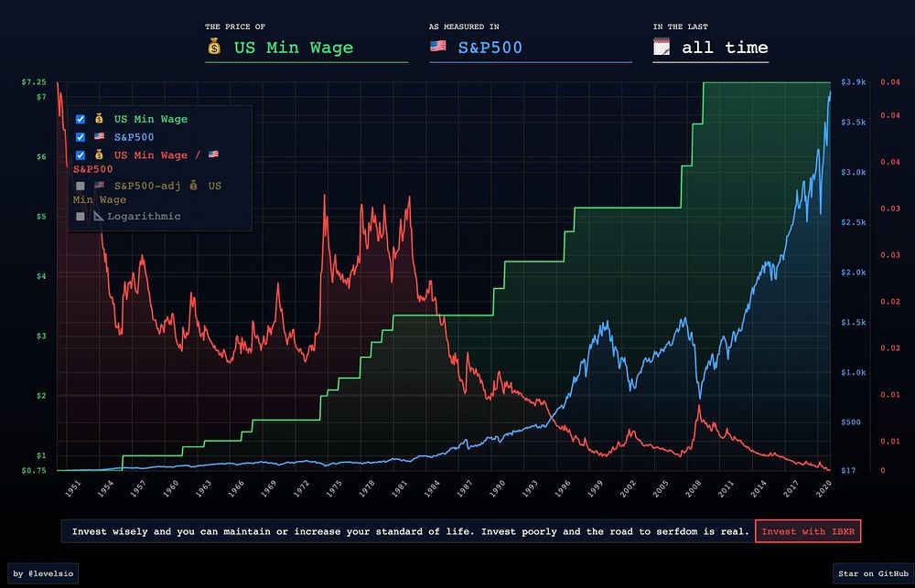The height and width of the screenshot is (588, 915).
Task: Click the $2.0k right axis value
Action: pos(854,273)
